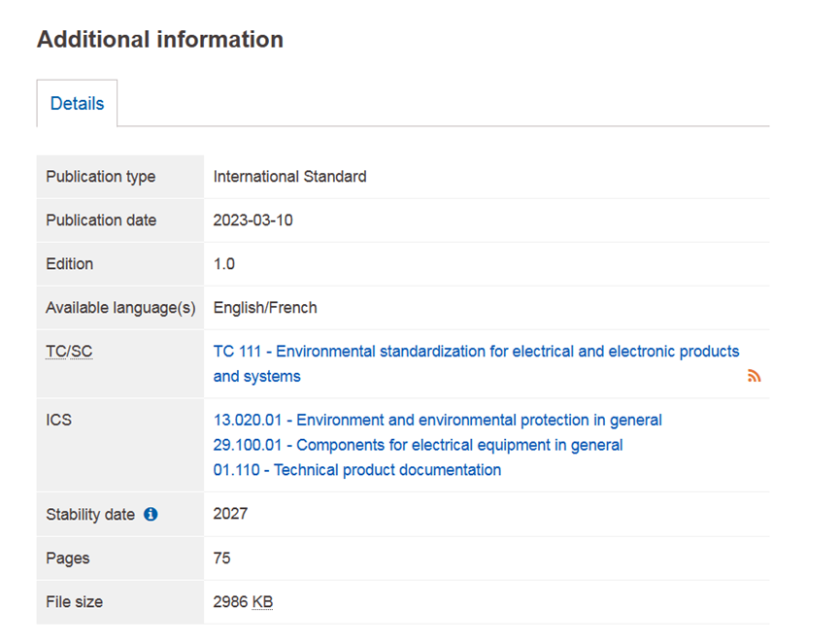Image resolution: width=840 pixels, height=643 pixels.
Task: Open ICS 13.020.01 Environment protection link
Action: tap(437, 421)
